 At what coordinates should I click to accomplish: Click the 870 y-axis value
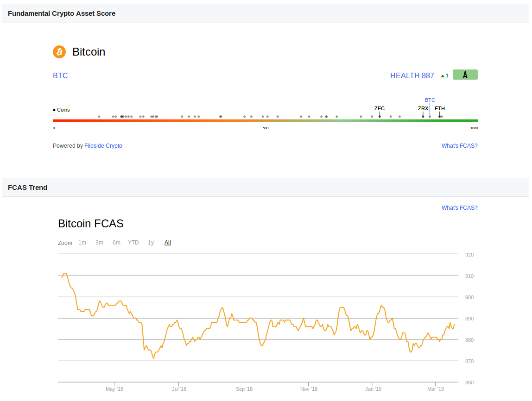pyautogui.click(x=469, y=361)
